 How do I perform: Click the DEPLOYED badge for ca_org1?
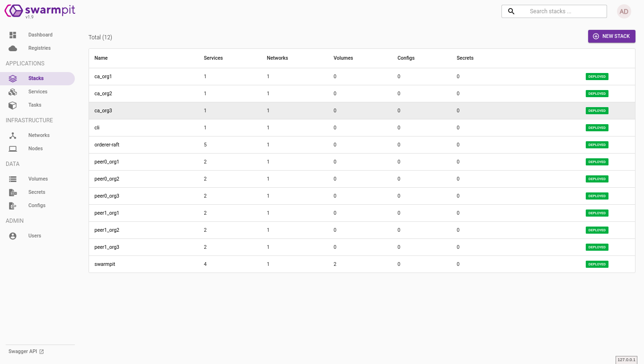click(x=597, y=76)
